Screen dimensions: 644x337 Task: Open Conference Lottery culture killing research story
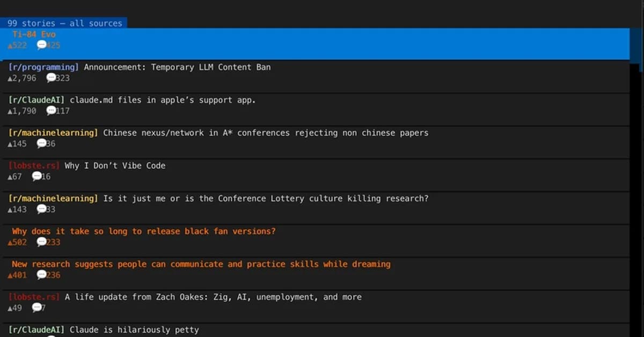click(266, 199)
